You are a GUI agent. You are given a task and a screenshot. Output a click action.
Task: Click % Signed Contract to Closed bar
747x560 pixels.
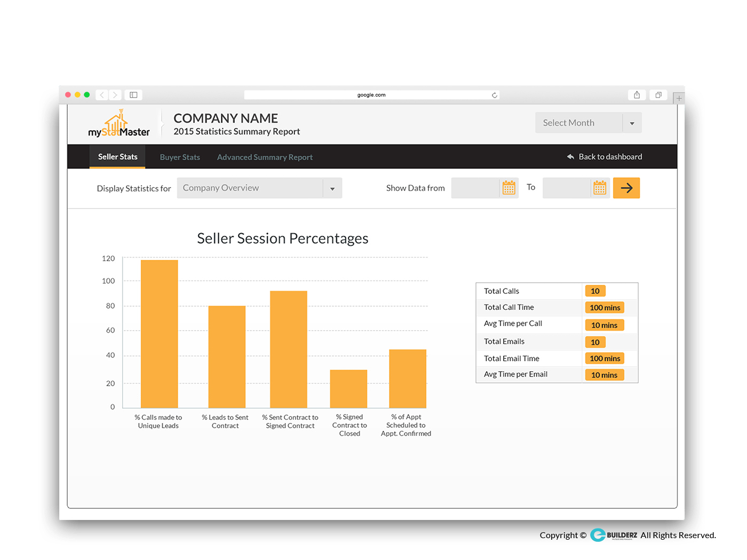(x=348, y=389)
